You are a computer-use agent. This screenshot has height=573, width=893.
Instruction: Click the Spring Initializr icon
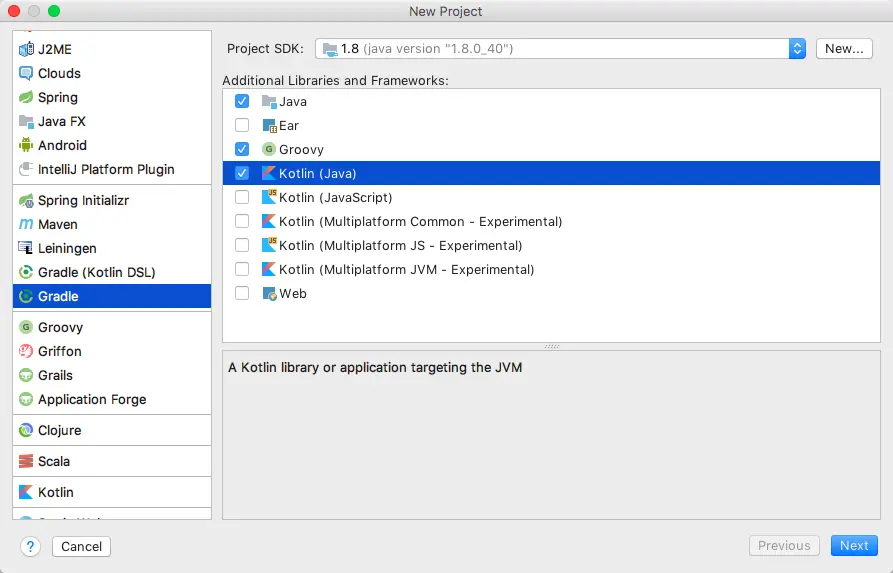(x=26, y=200)
